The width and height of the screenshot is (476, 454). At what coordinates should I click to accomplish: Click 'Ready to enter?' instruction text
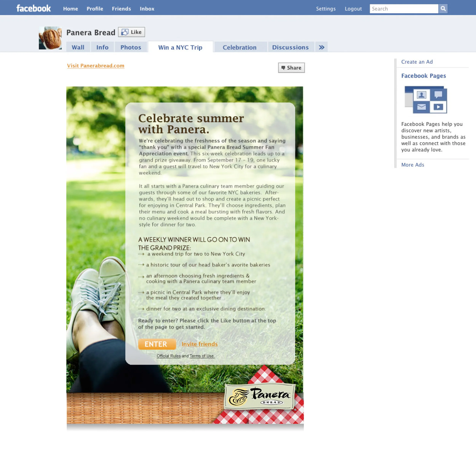pos(207,324)
